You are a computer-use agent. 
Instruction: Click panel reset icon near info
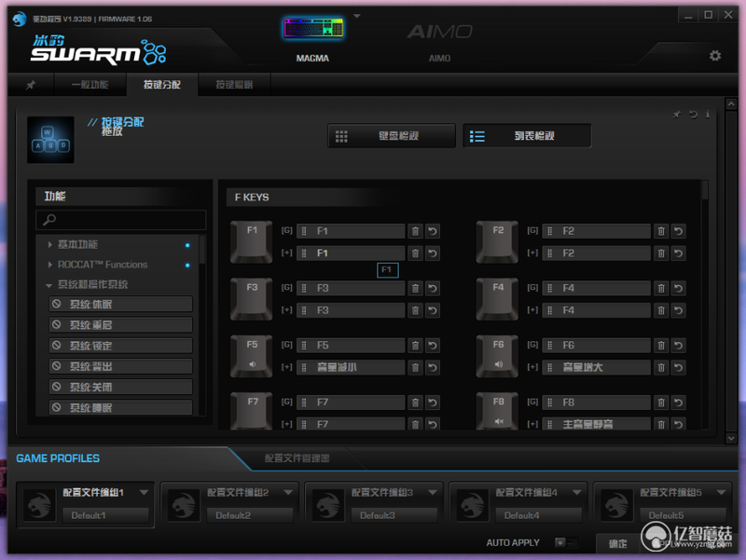[693, 114]
